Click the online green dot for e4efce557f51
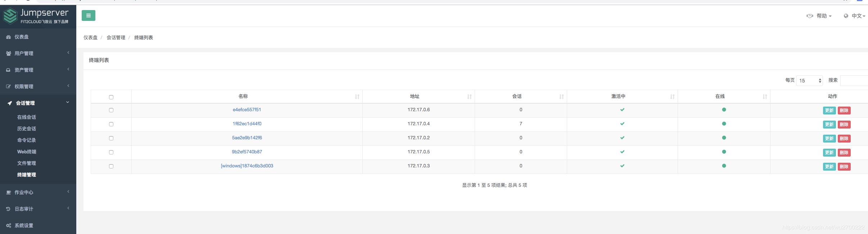Image resolution: width=868 pixels, height=234 pixels. pyautogui.click(x=724, y=109)
